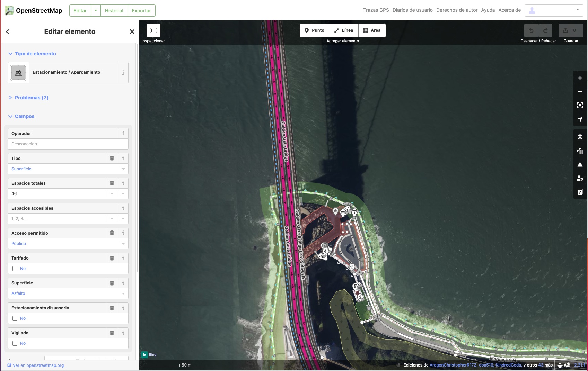Select the Área add tool
The image size is (588, 371).
(372, 30)
